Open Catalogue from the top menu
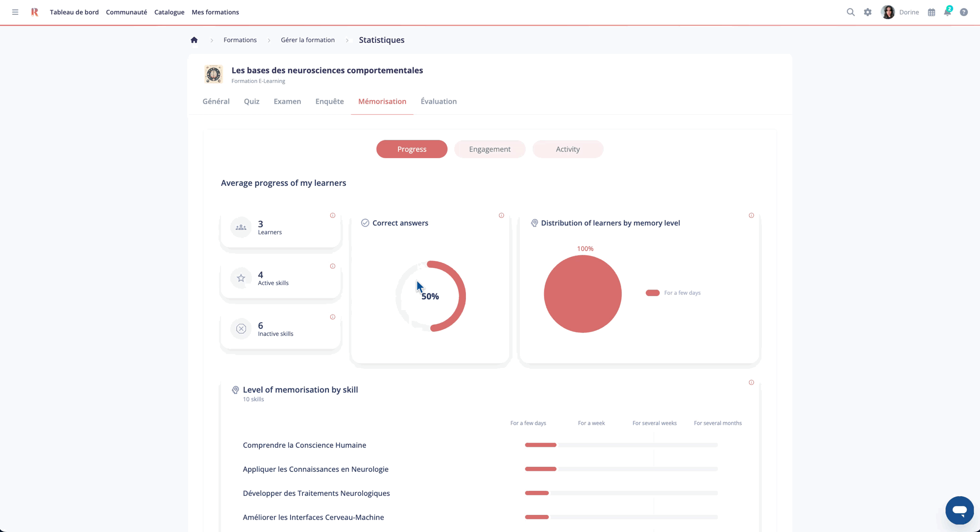Screen dimensions: 980x532 [169, 12]
